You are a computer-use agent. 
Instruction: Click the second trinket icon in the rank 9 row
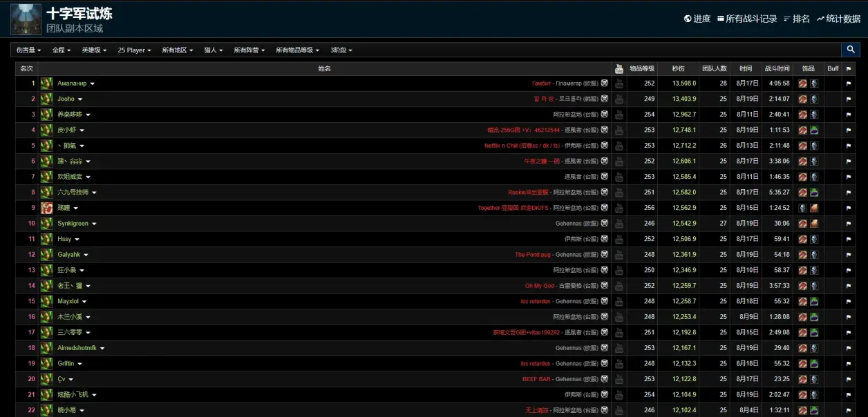tap(814, 208)
